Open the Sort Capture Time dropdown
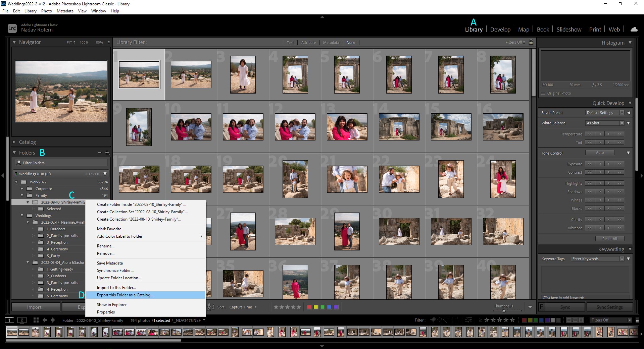 243,307
